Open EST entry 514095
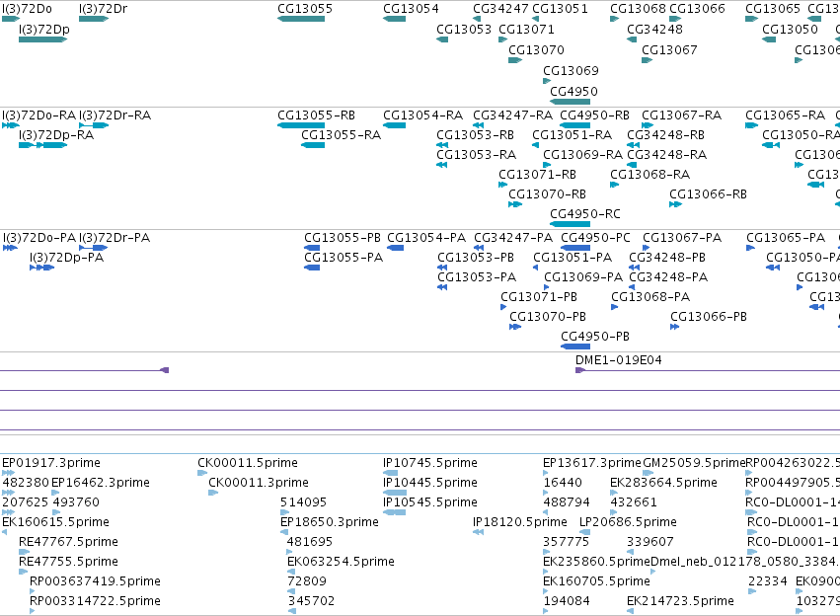 283,512
